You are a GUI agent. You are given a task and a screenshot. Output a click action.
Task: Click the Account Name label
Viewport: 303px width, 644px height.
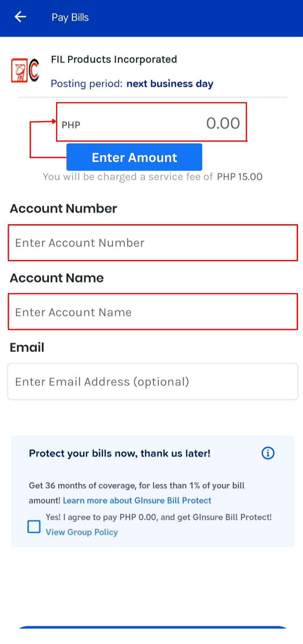(x=57, y=278)
